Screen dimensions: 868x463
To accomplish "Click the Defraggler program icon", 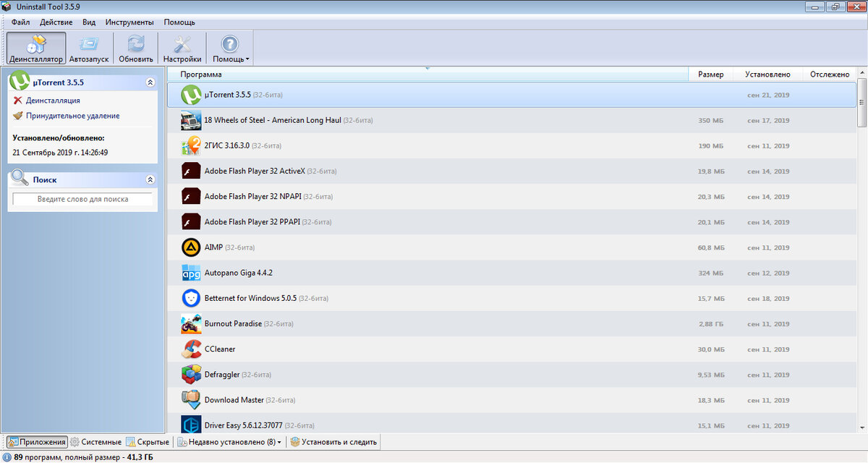I will [191, 375].
